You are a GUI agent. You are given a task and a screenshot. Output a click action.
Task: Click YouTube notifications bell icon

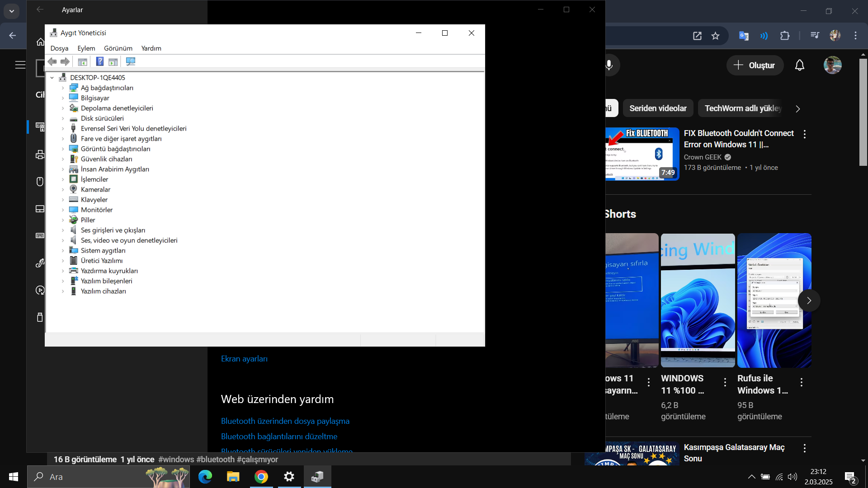tap(799, 66)
